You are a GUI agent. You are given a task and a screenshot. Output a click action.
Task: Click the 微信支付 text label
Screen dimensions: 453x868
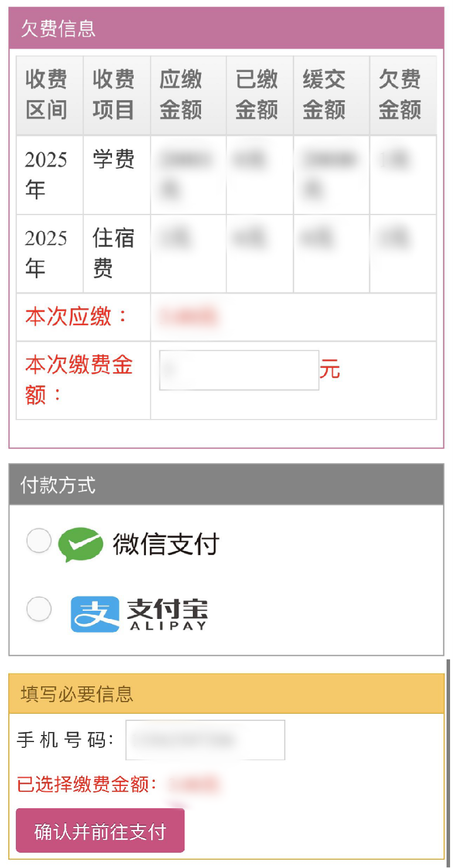[166, 544]
